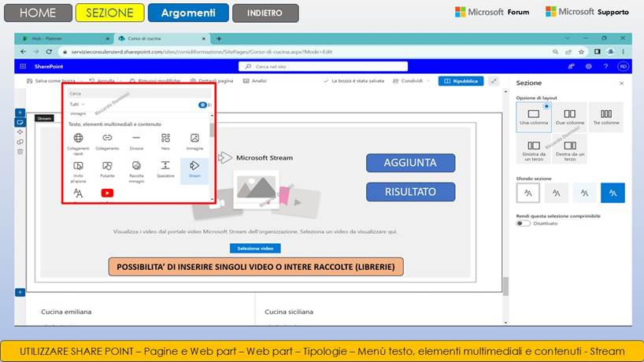Open the RD account menu

(x=623, y=66)
